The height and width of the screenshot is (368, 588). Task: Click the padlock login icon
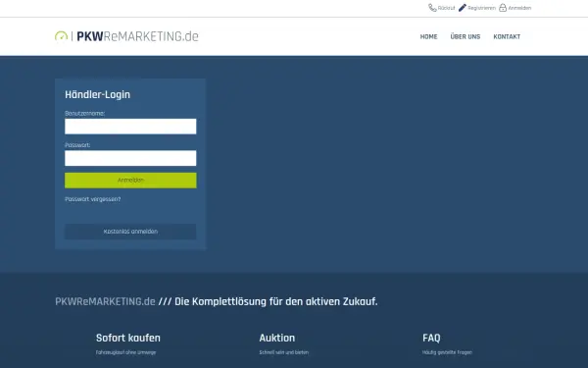tap(503, 8)
